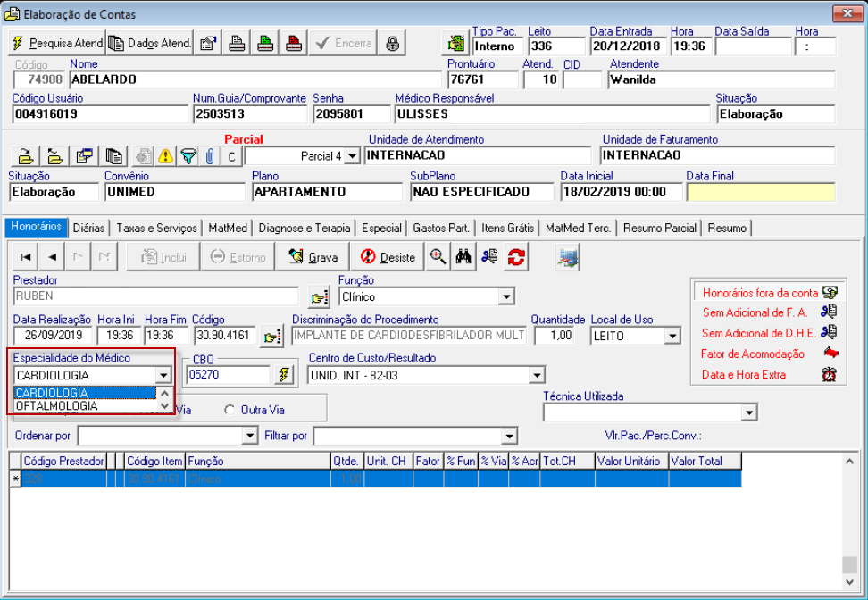Click the green printer icon
Image resolution: width=868 pixels, height=600 pixels.
tap(265, 43)
